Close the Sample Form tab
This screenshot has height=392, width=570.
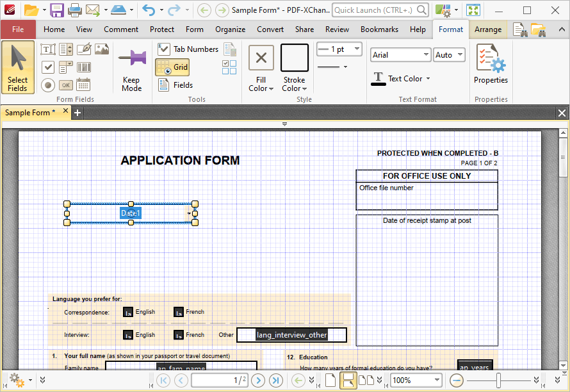(x=65, y=111)
